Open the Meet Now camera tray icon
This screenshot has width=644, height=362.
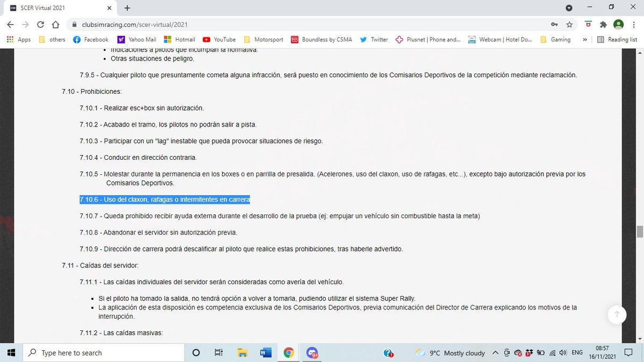pos(508,352)
